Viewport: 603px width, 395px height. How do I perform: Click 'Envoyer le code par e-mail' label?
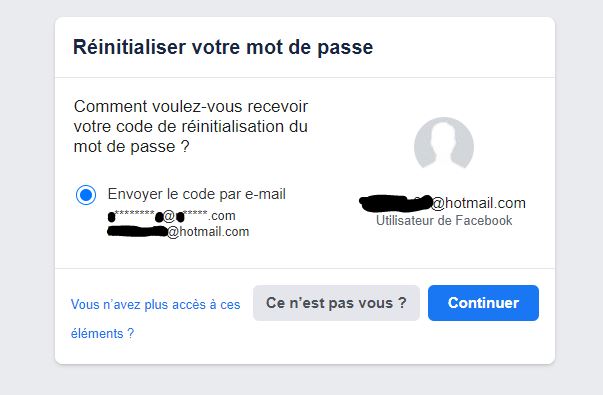[197, 194]
